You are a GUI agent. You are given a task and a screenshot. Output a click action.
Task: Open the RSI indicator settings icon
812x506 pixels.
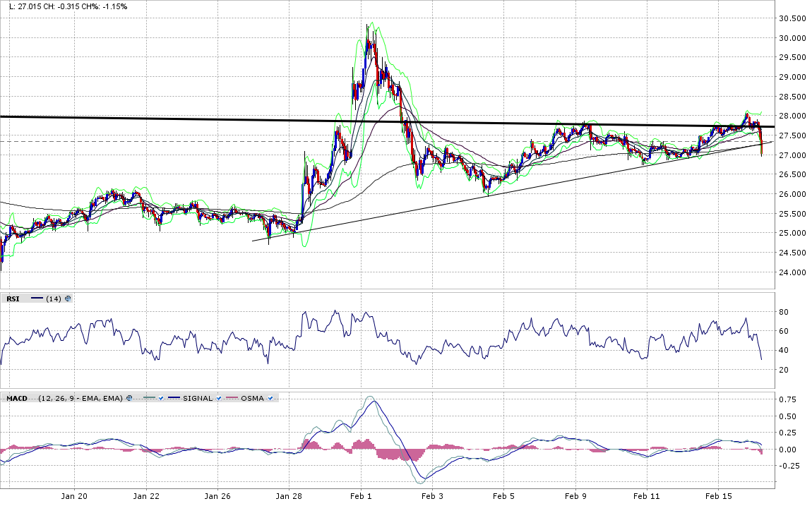pyautogui.click(x=68, y=299)
